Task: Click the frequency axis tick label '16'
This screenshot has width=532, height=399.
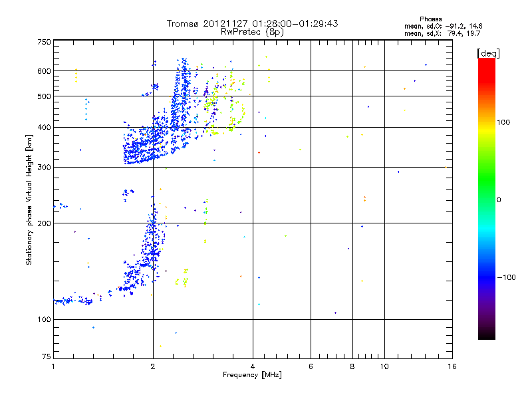Action: pos(452,366)
